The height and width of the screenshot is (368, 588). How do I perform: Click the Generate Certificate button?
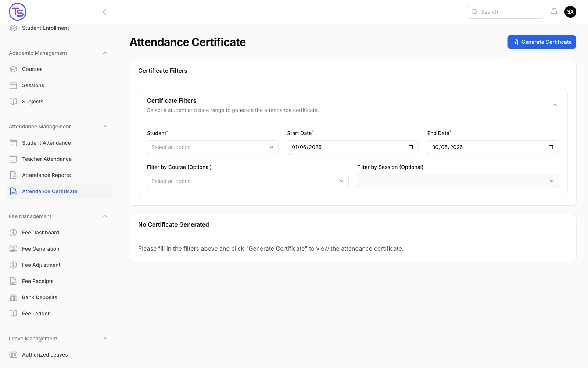[x=542, y=42]
